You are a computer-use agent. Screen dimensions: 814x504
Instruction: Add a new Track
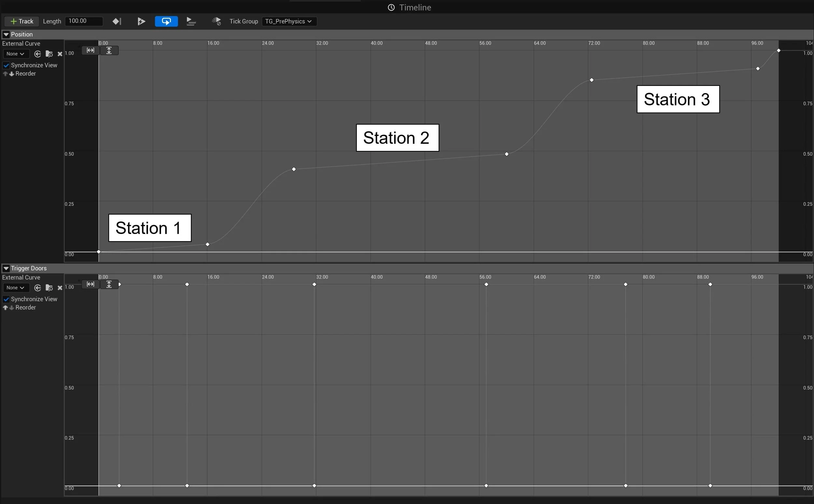click(x=22, y=21)
